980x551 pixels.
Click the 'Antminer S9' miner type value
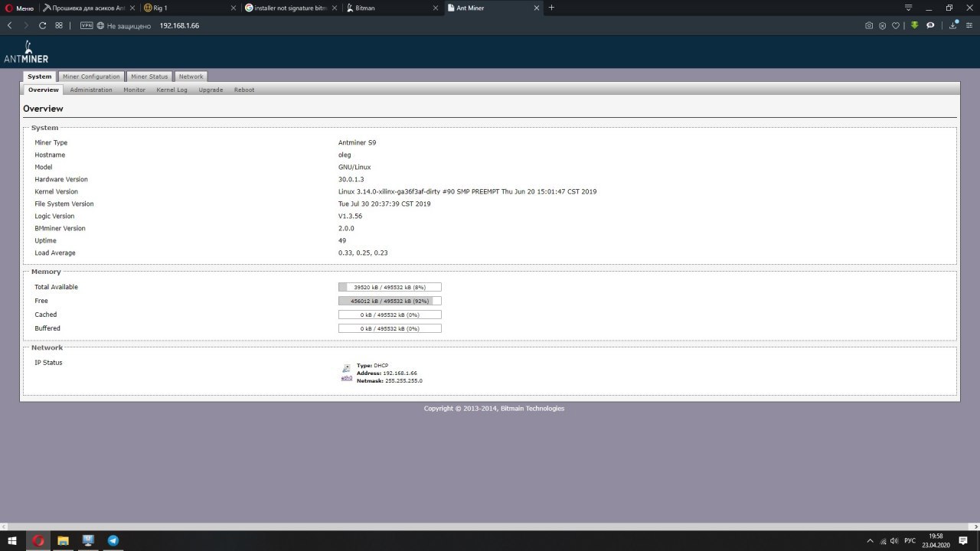point(358,142)
